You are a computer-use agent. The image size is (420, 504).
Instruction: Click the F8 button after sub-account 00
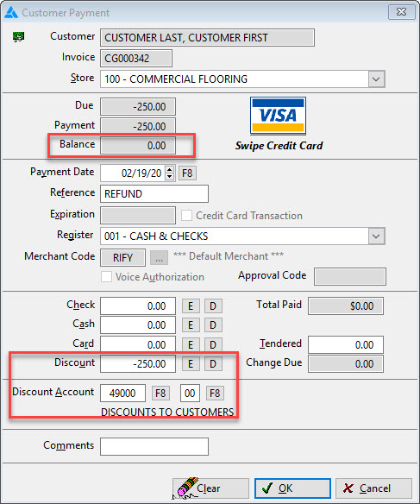tap(215, 394)
